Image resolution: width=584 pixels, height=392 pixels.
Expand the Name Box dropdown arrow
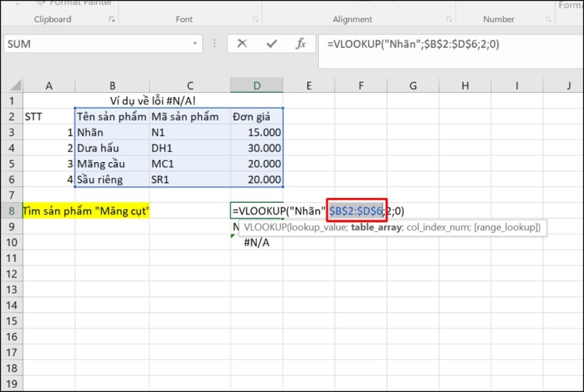(195, 44)
